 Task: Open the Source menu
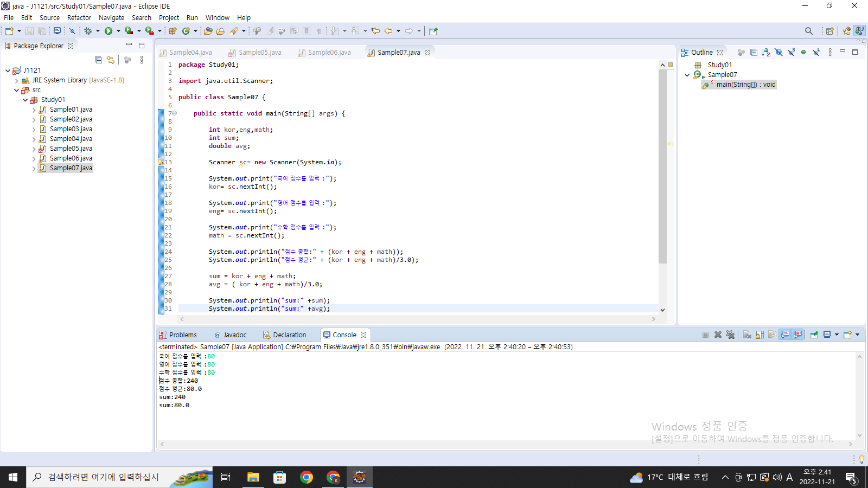click(x=49, y=17)
